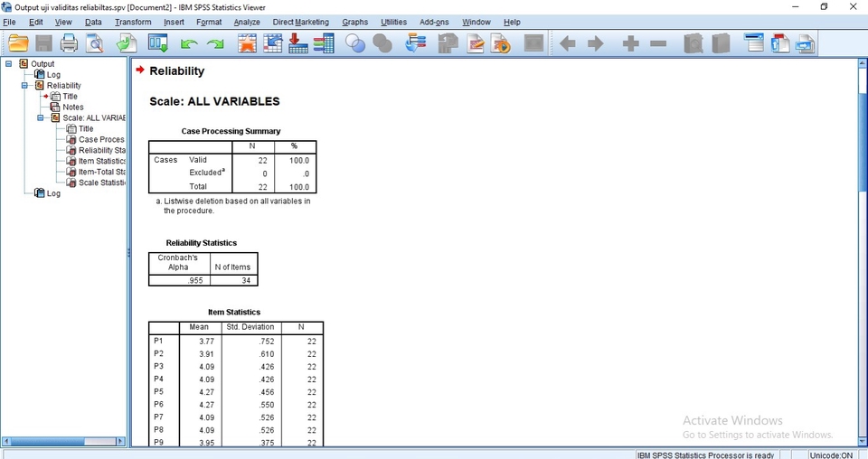Click the output pane scroll down arrow
The image size is (868, 459).
click(x=863, y=441)
